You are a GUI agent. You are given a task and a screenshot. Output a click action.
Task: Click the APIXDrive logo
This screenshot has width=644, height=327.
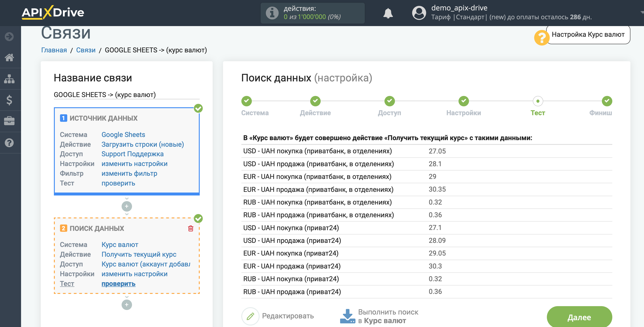point(53,12)
